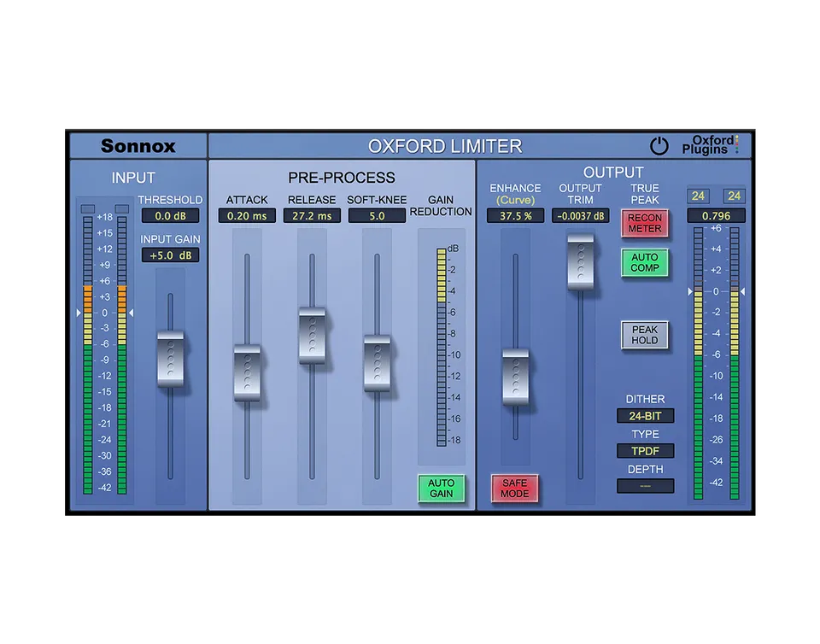Click the left input clip indicator
Image resolution: width=820 pixels, height=644 pixels.
[88, 209]
